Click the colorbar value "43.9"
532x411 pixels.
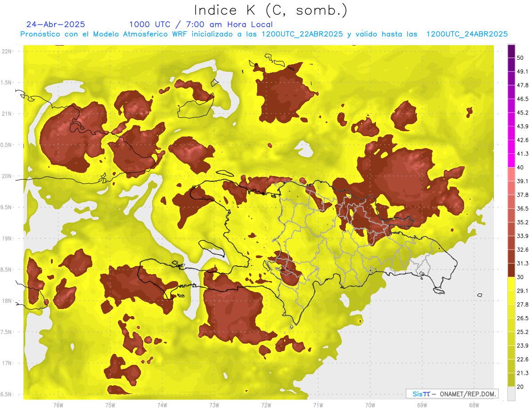[522, 126]
